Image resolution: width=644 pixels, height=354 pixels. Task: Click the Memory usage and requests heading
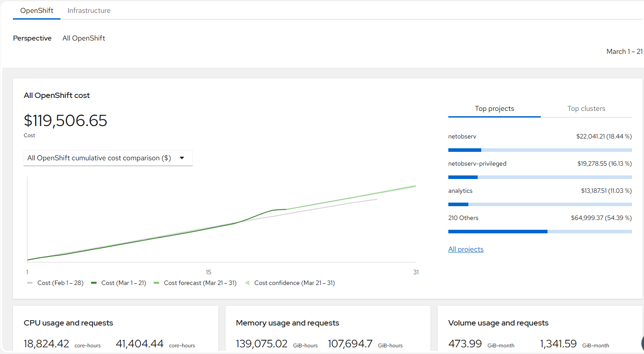[x=288, y=323]
